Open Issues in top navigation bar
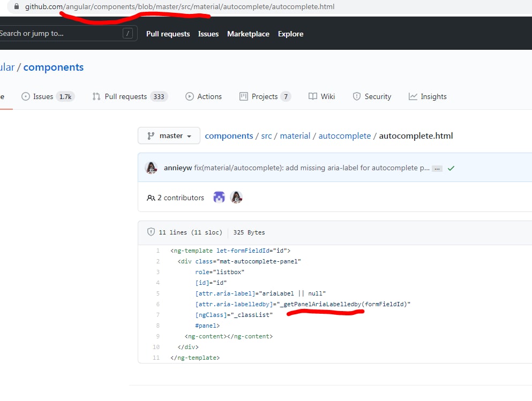532x401 pixels. 208,34
